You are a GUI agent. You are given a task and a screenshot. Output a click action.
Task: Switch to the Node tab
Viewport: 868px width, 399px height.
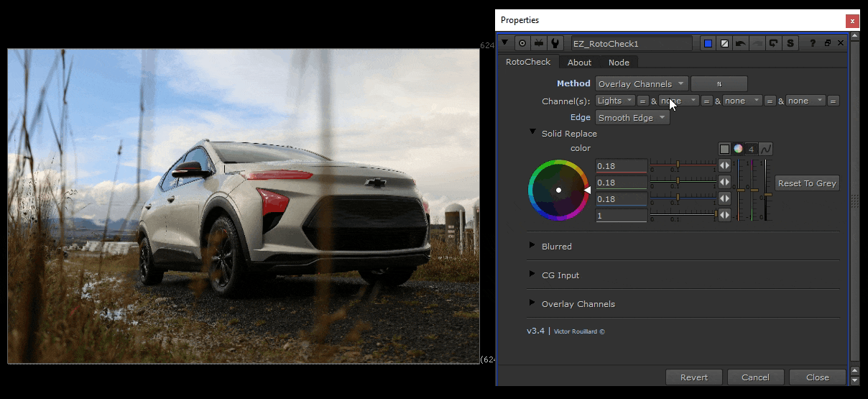point(619,63)
